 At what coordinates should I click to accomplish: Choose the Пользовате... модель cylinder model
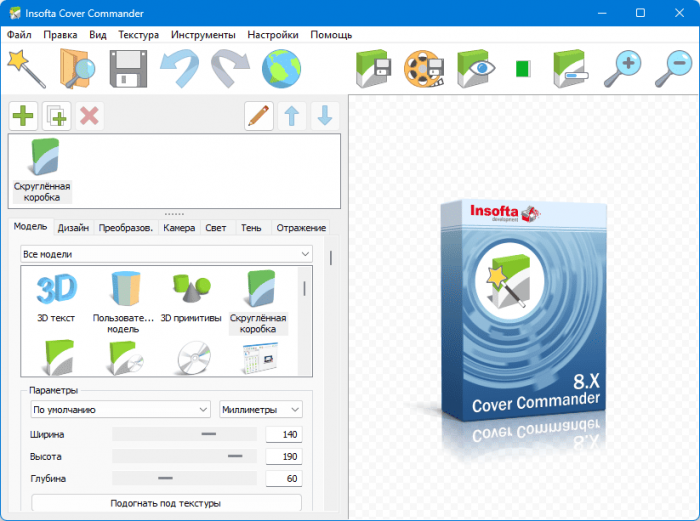pyautogui.click(x=124, y=302)
